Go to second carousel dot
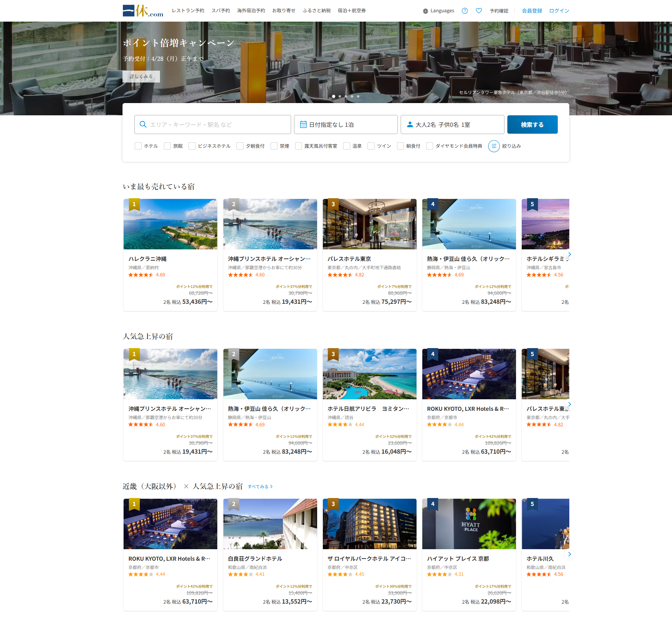This screenshot has width=672, height=618. [x=340, y=96]
